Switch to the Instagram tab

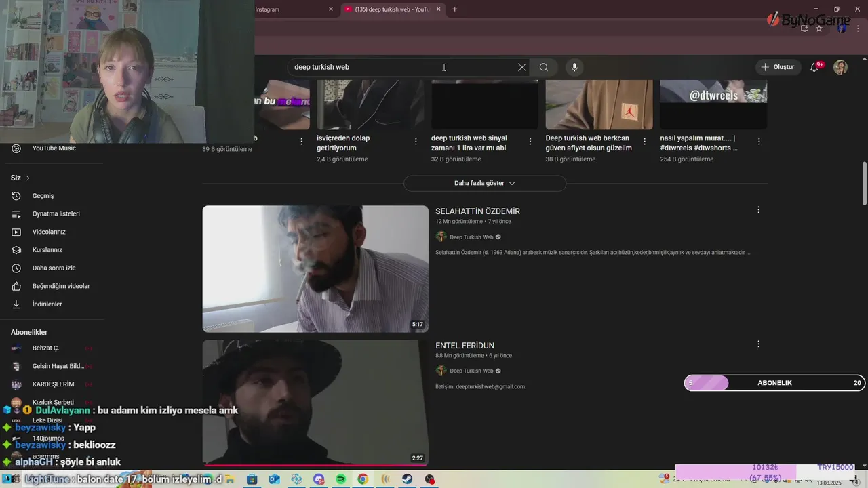[x=292, y=9]
